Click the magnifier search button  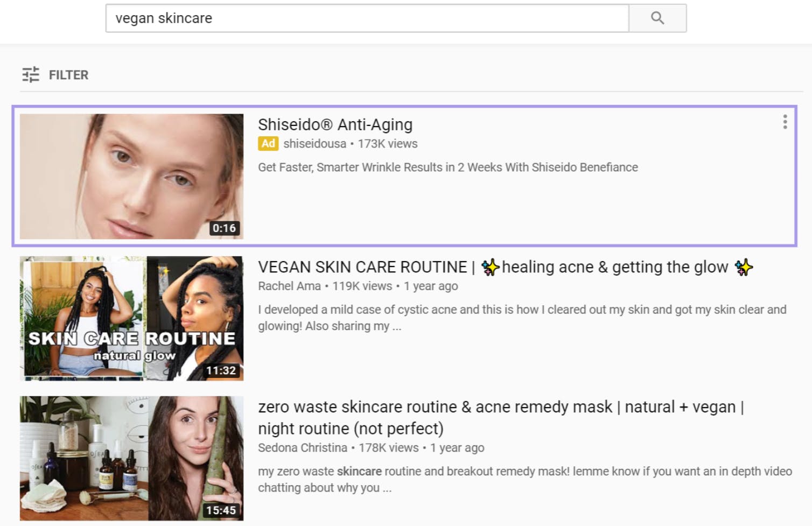[x=657, y=18]
